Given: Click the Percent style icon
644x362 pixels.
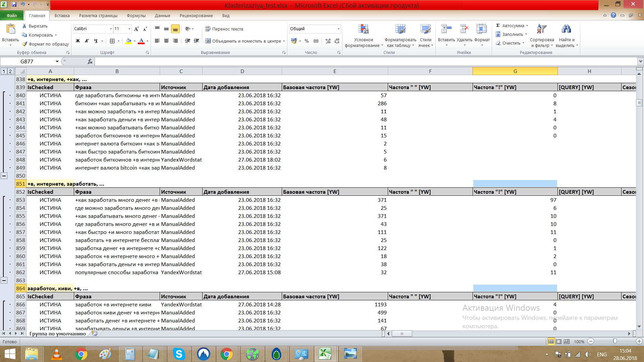Looking at the screenshot, I should (307, 41).
